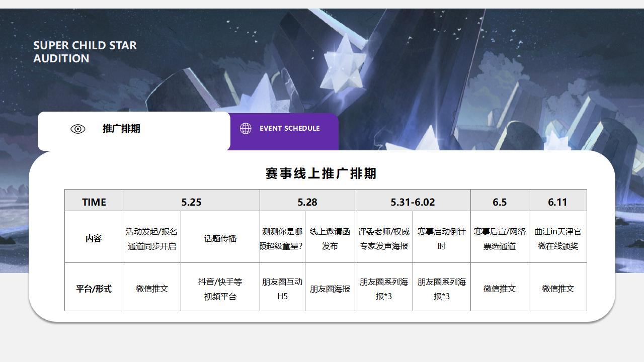Click the 微信推文 cell under 6.5
The height and width of the screenshot is (362, 644).
500,287
